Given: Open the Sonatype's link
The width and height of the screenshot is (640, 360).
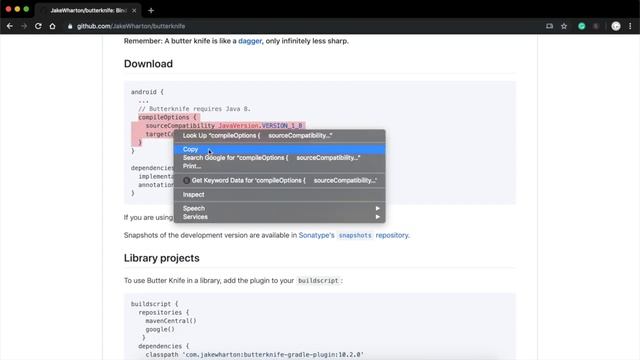Looking at the screenshot, I should pos(316,235).
